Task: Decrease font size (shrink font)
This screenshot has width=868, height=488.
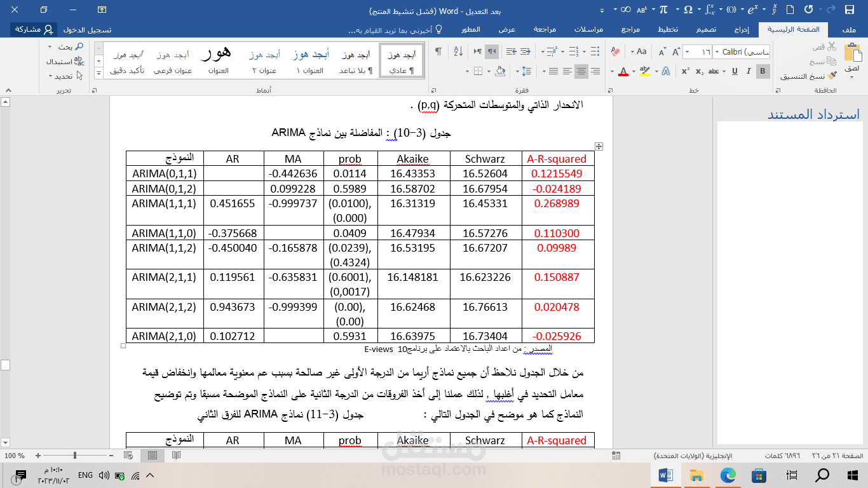Action: pos(661,51)
